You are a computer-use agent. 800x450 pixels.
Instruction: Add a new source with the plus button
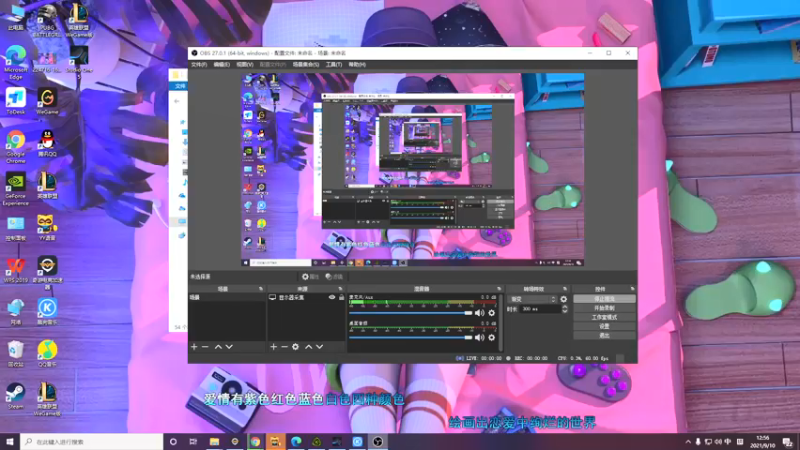tap(273, 347)
